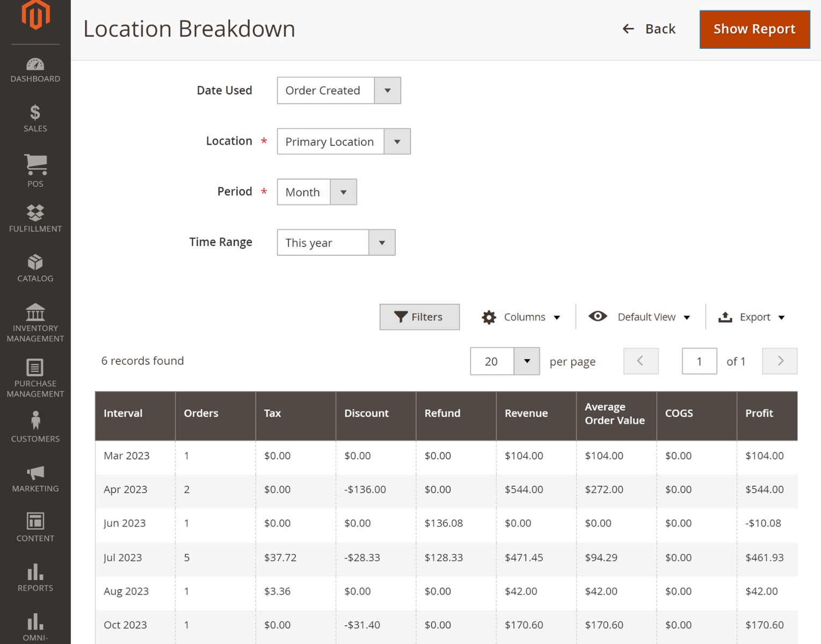This screenshot has height=644, width=821.
Task: Open the Filters panel
Action: (x=419, y=317)
